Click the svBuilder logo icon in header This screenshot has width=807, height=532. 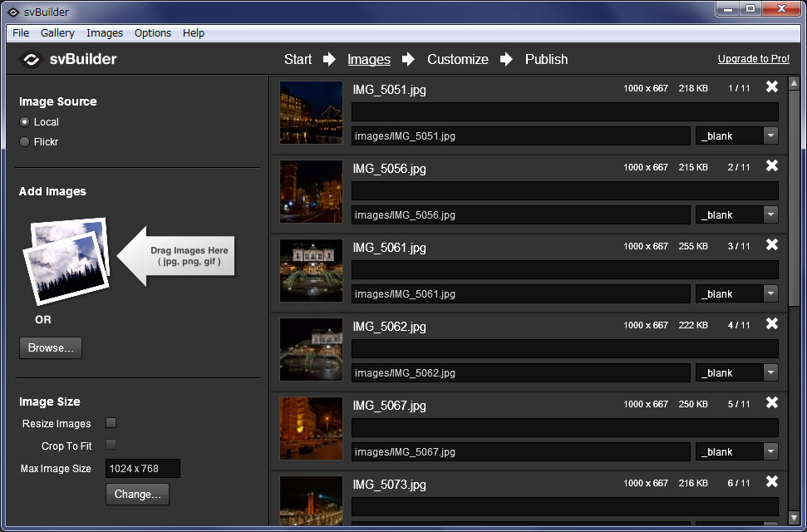(31, 60)
